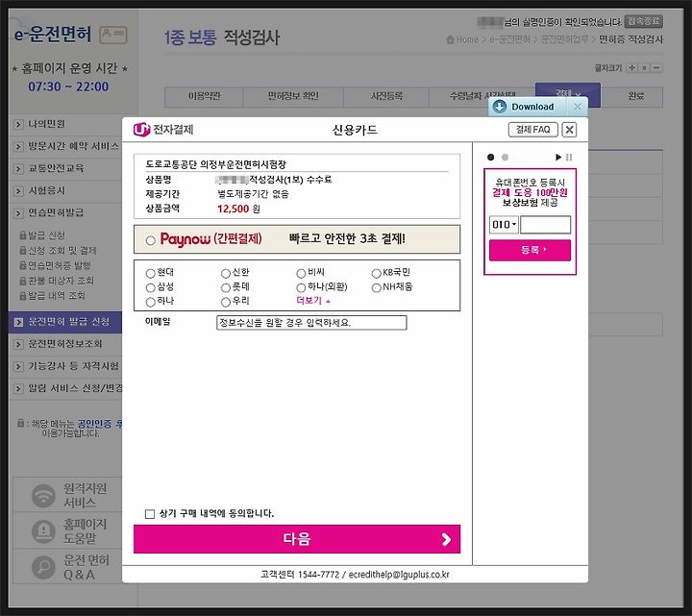The height and width of the screenshot is (616, 692).
Task: Click the 접속종료 button
Action: (x=643, y=21)
